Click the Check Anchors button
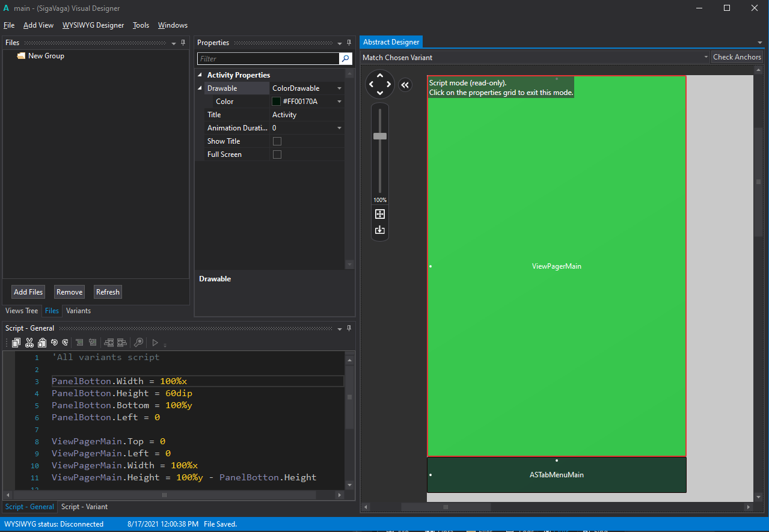The height and width of the screenshot is (532, 769). coord(737,57)
